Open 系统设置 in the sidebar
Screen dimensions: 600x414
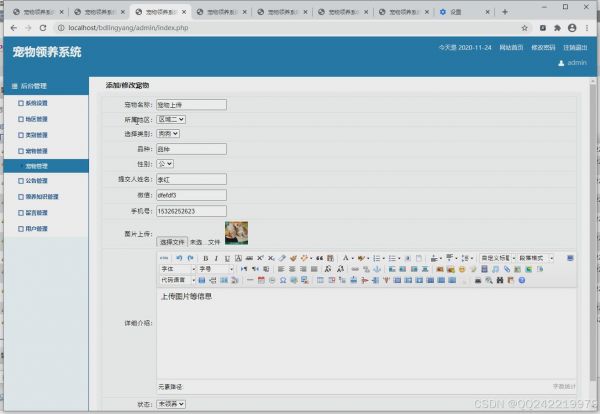click(36, 103)
